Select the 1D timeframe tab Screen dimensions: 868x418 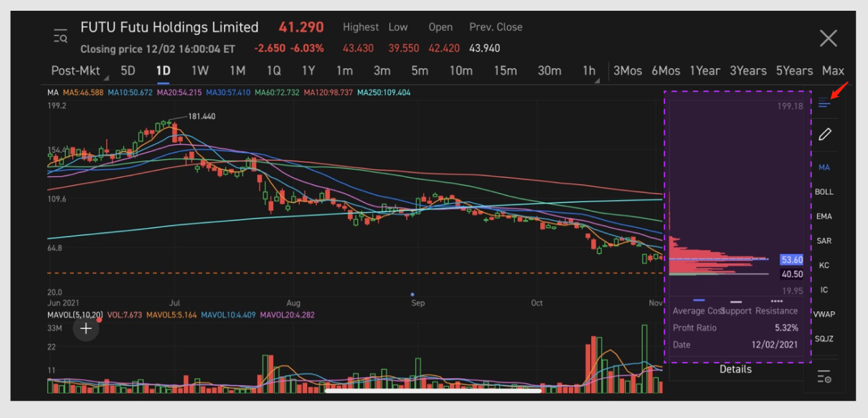pos(164,71)
